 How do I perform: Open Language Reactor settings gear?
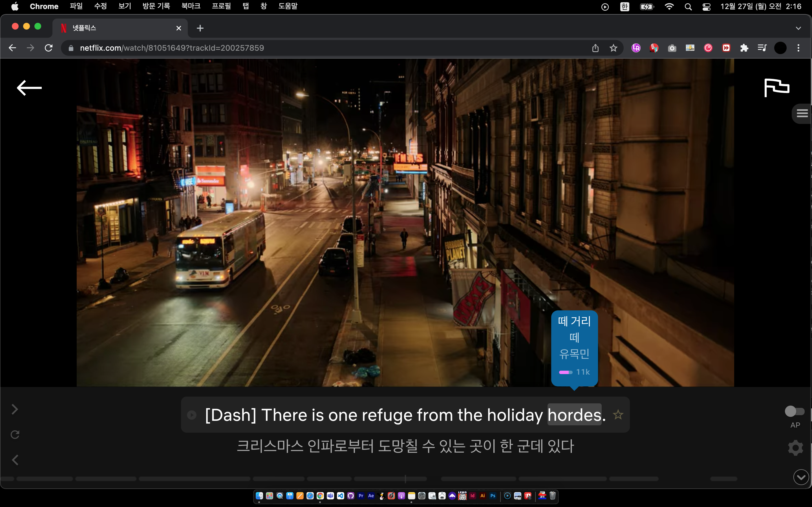[x=795, y=448]
